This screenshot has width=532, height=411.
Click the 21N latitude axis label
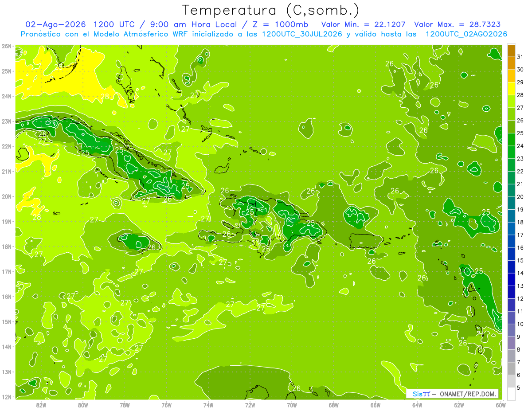pyautogui.click(x=7, y=171)
